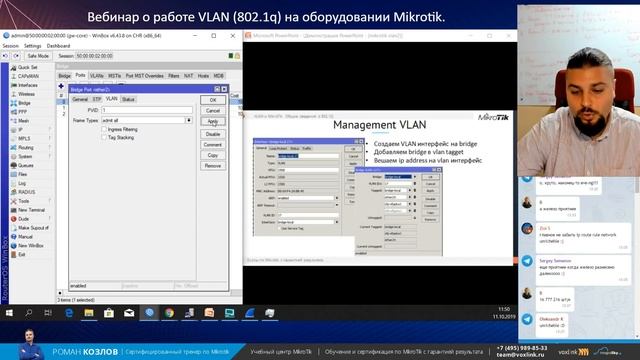Open Interfaces in the WinBox sidebar
Screen dimensions: 640x360
coord(28,85)
